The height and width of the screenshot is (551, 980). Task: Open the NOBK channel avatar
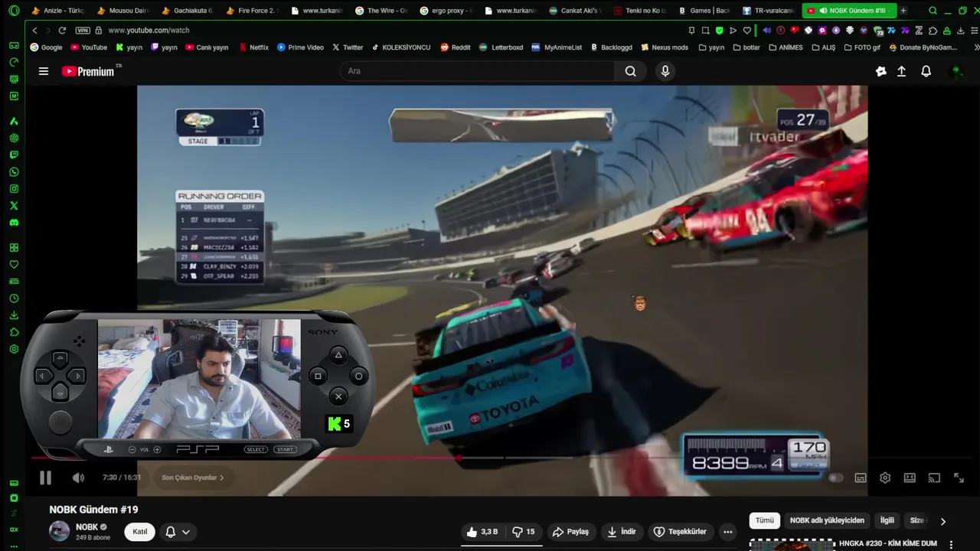coord(59,532)
